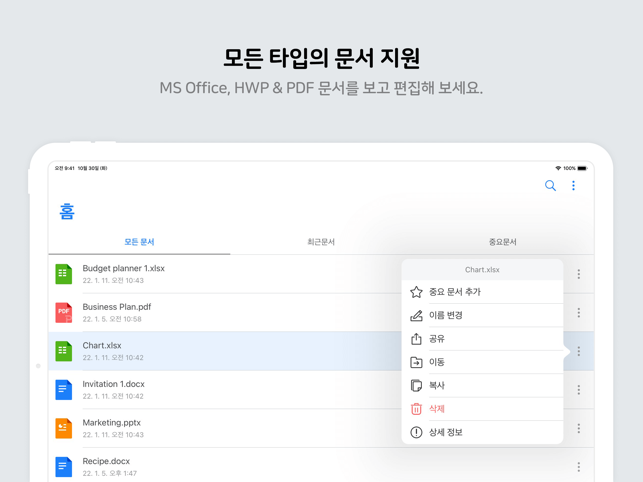Viewport: 643px width, 482px height.
Task: Choose 이름 변경 from the menu
Action: pyautogui.click(x=482, y=315)
